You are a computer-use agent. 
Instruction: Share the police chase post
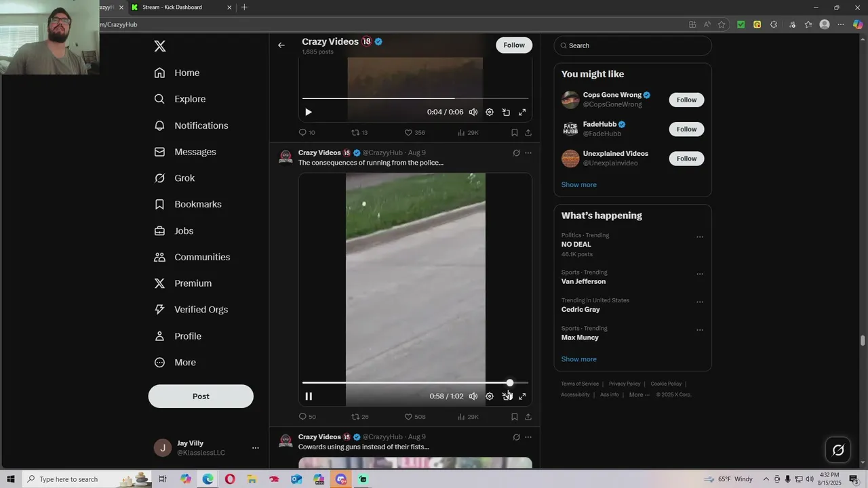pyautogui.click(x=528, y=417)
